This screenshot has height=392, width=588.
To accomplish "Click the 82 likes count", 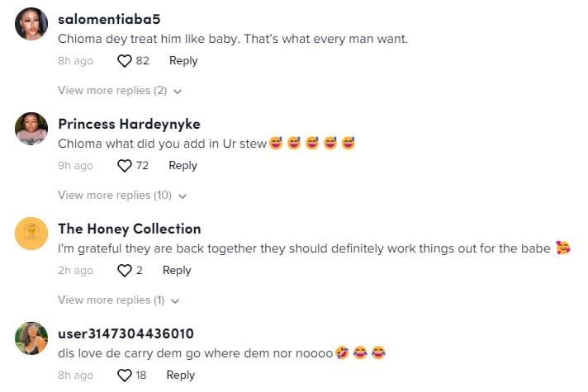I will [x=143, y=60].
